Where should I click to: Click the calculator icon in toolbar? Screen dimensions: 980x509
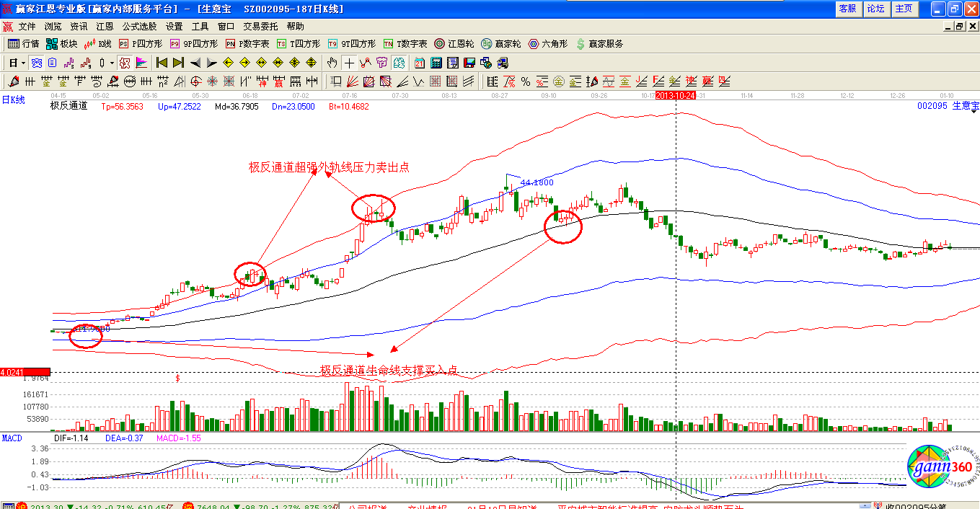coord(436,63)
